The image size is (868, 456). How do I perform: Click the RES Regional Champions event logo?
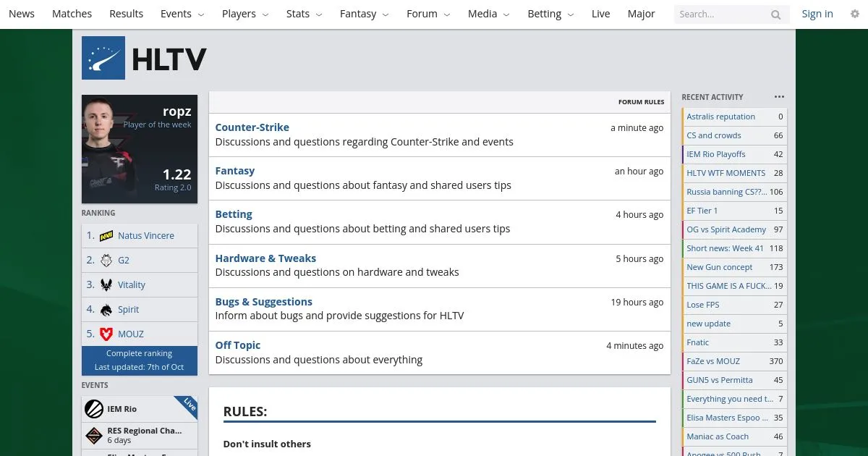pyautogui.click(x=94, y=435)
